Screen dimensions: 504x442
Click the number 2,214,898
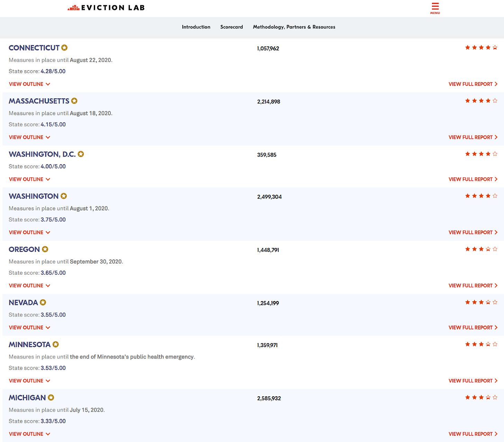[269, 101]
